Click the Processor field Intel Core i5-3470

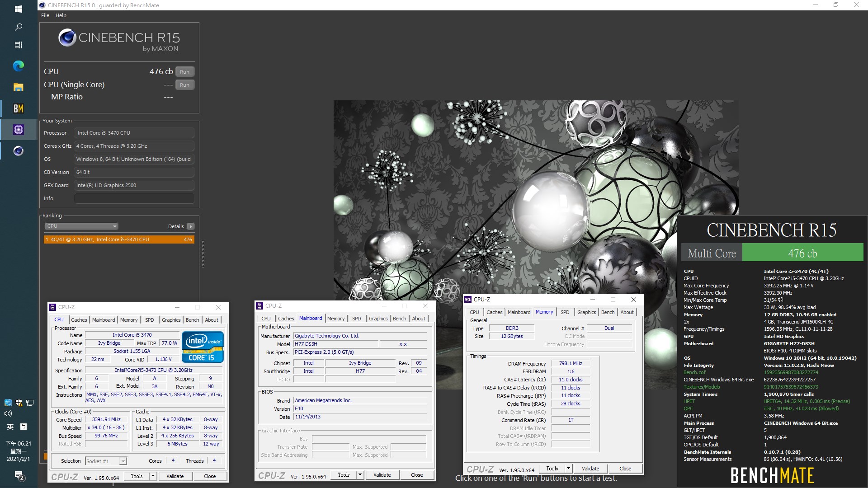(x=134, y=133)
